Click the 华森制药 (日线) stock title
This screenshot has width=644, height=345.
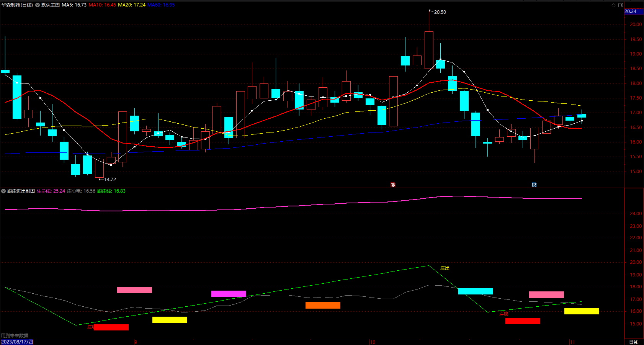pyautogui.click(x=17, y=5)
